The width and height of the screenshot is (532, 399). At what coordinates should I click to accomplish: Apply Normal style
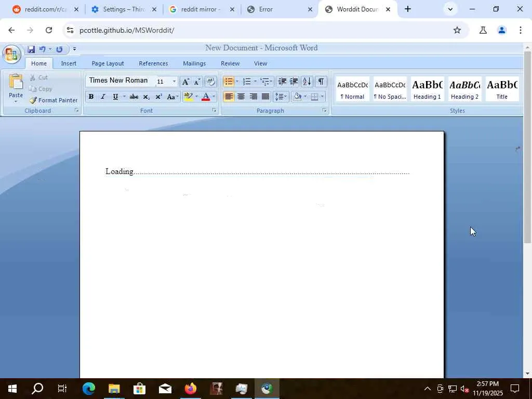[x=353, y=89]
